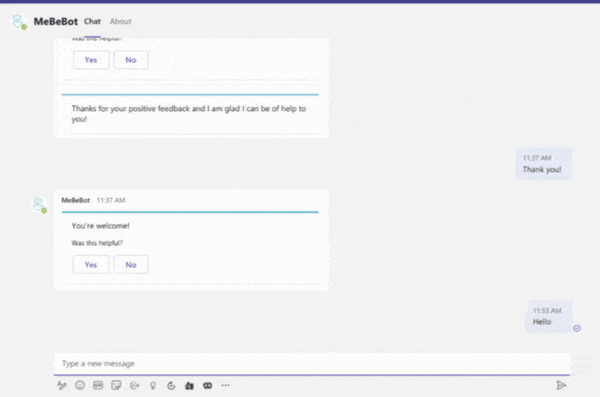Screen dimensions: 600x397
Task: Click the Thanks for your positive feedback text
Action: pyautogui.click(x=189, y=113)
